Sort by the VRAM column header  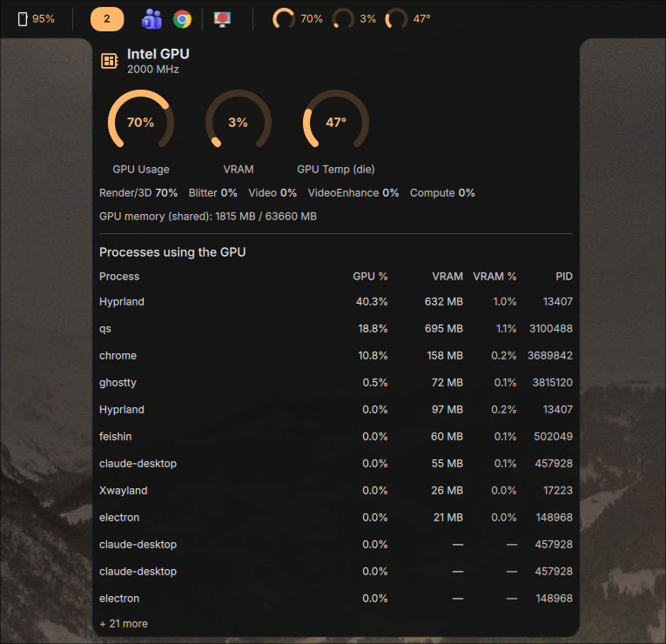(447, 277)
